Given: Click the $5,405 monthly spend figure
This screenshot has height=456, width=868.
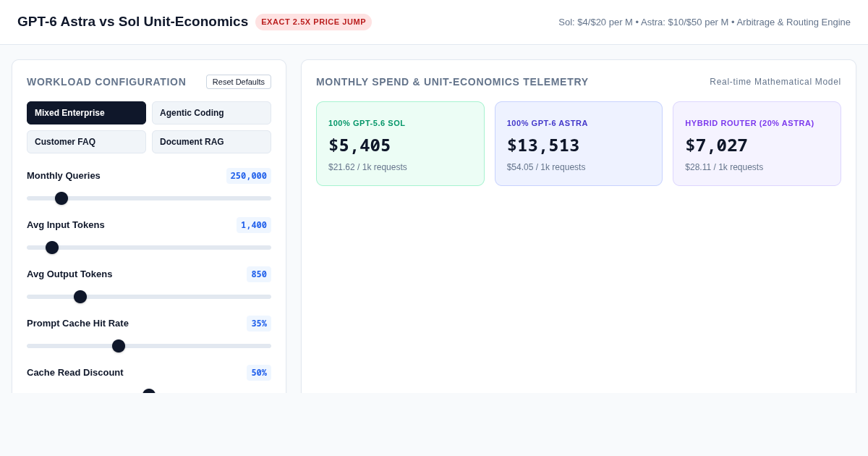Looking at the screenshot, I should click(x=359, y=145).
